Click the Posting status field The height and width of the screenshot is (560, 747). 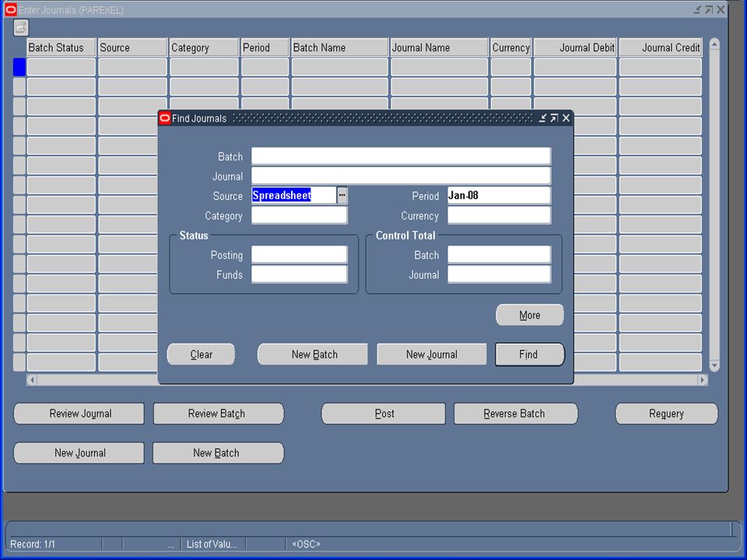pos(299,255)
